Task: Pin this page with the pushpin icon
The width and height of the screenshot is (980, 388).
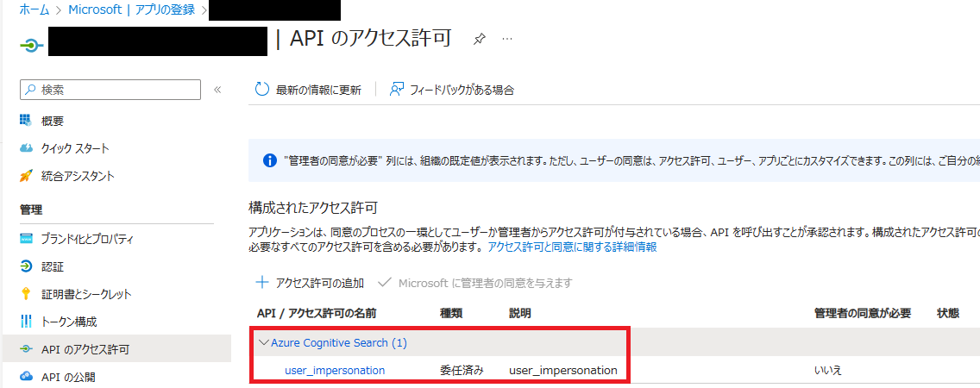Action: click(x=479, y=39)
